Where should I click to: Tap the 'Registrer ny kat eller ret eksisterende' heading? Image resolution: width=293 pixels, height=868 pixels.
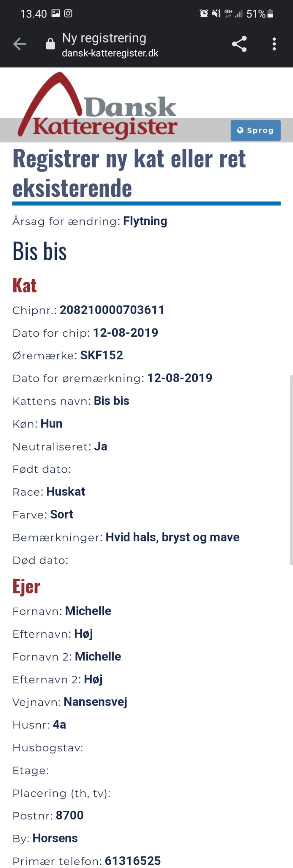[129, 173]
